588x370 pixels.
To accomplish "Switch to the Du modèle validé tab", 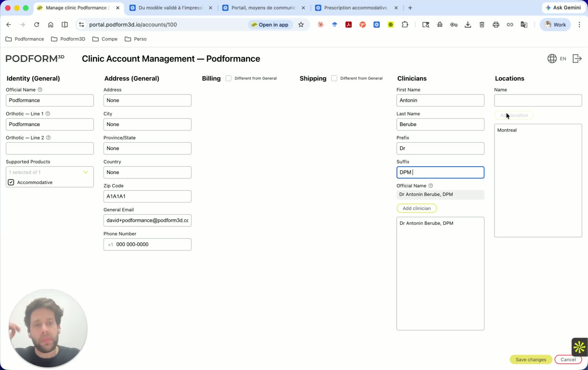I will pyautogui.click(x=171, y=8).
